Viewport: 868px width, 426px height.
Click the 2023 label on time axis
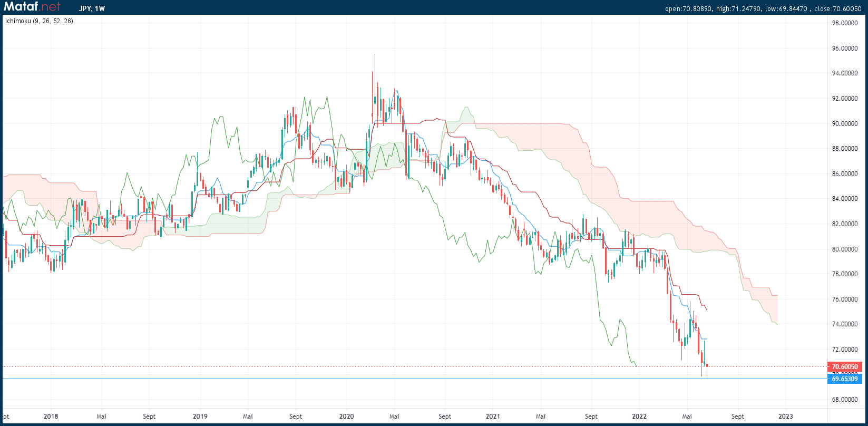tap(786, 417)
